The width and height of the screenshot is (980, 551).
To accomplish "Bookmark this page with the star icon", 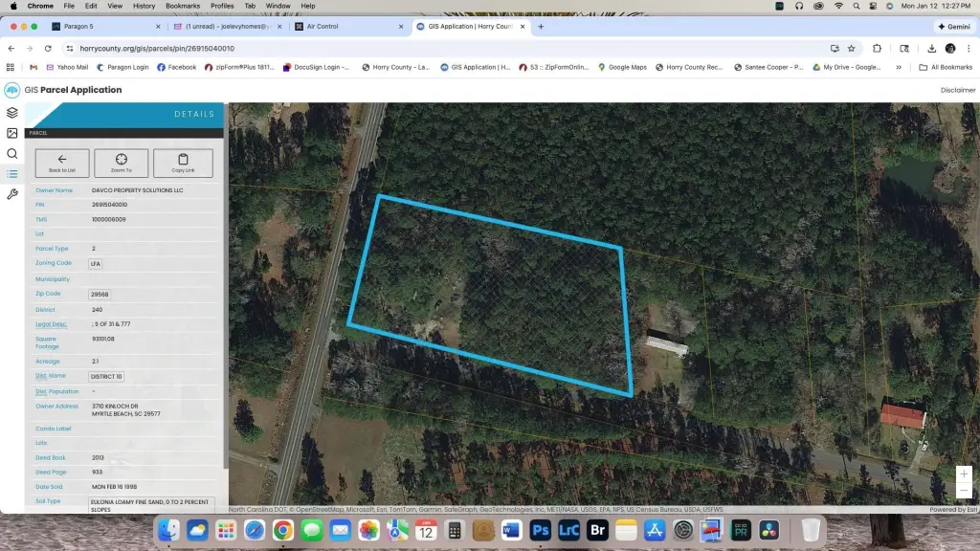I will (x=851, y=48).
